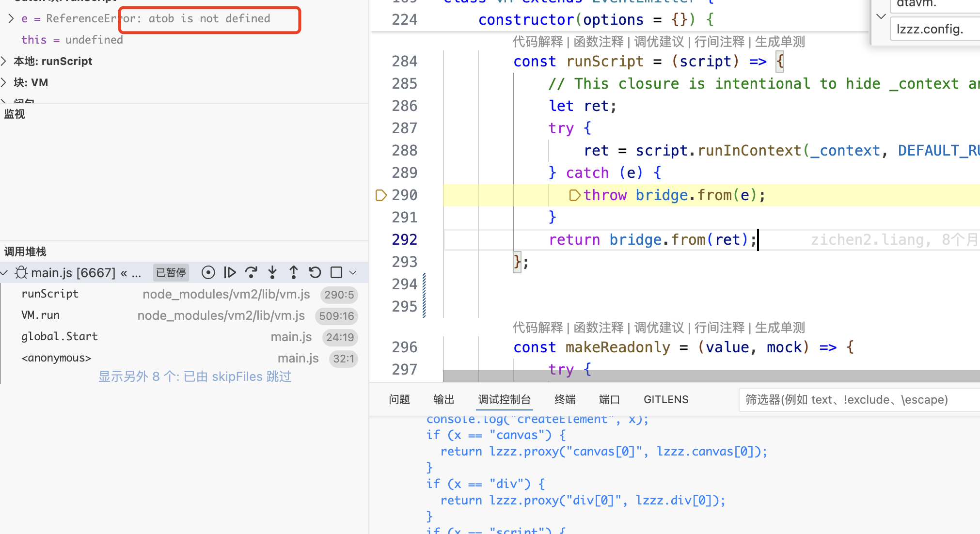Open the GITLENS panel tab
This screenshot has height=534, width=980.
click(x=665, y=399)
